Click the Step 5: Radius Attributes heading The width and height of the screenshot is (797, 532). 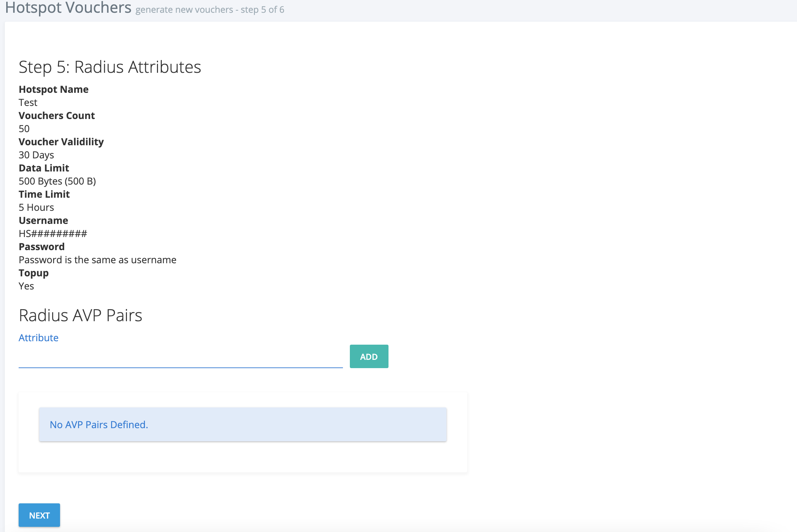pyautogui.click(x=110, y=67)
